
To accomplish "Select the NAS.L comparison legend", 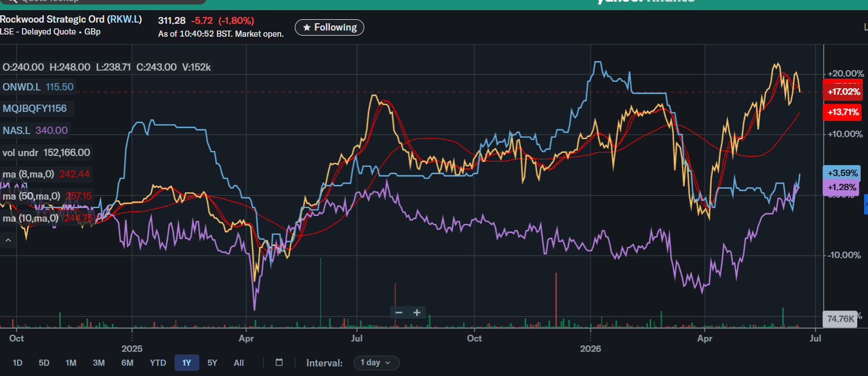I will pos(35,131).
